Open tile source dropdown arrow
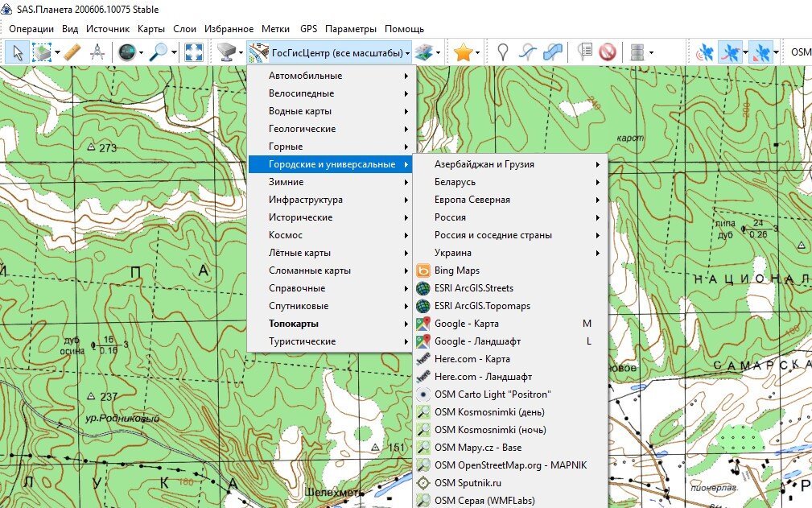The height and width of the screenshot is (508, 812). [x=241, y=52]
